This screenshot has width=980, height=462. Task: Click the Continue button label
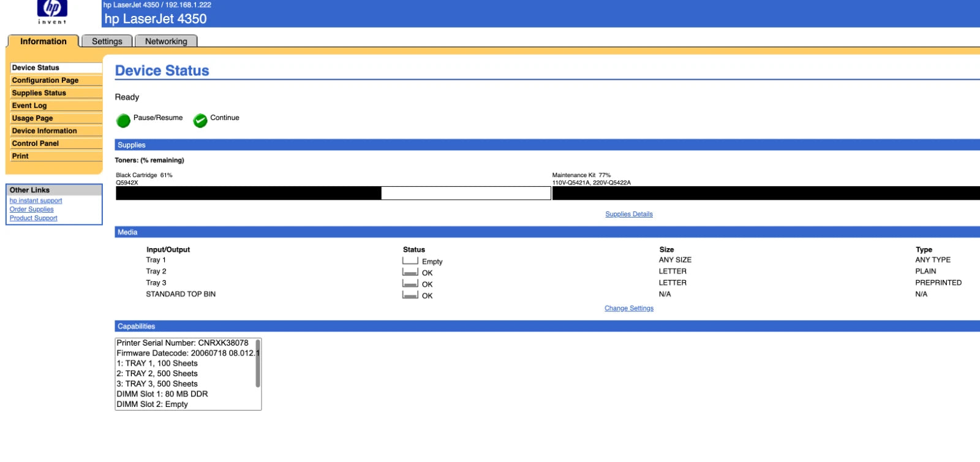[x=225, y=118]
